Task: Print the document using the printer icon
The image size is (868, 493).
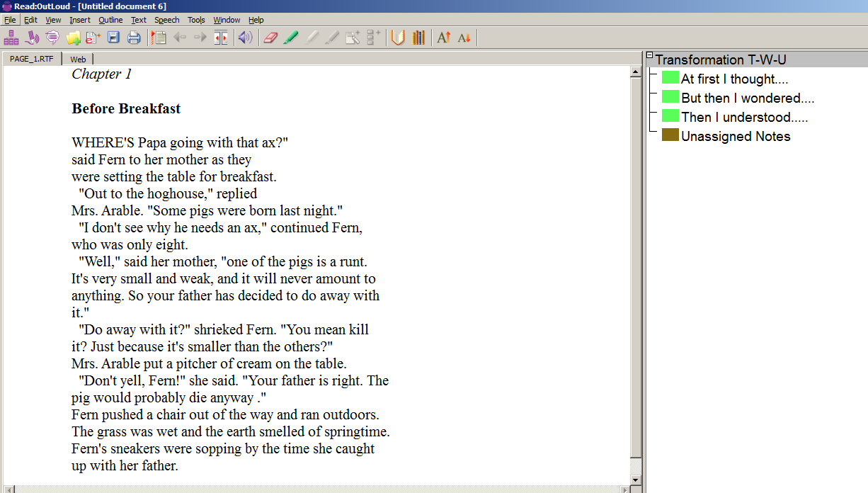Action: (134, 38)
